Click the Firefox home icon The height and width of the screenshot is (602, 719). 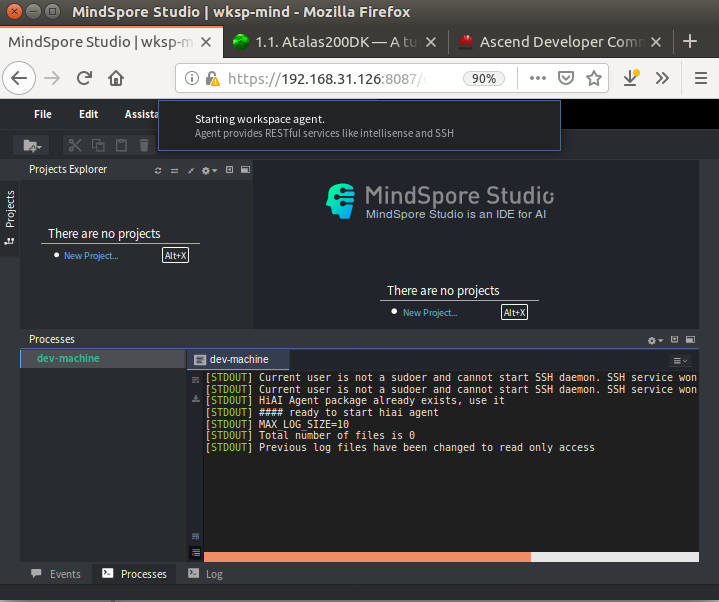click(x=116, y=78)
